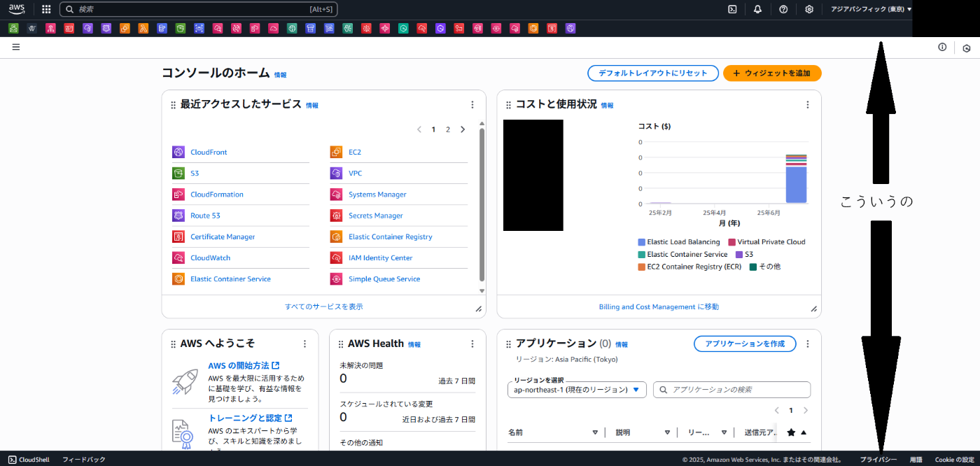
Task: Click the CloudWatch service icon
Action: 178,257
